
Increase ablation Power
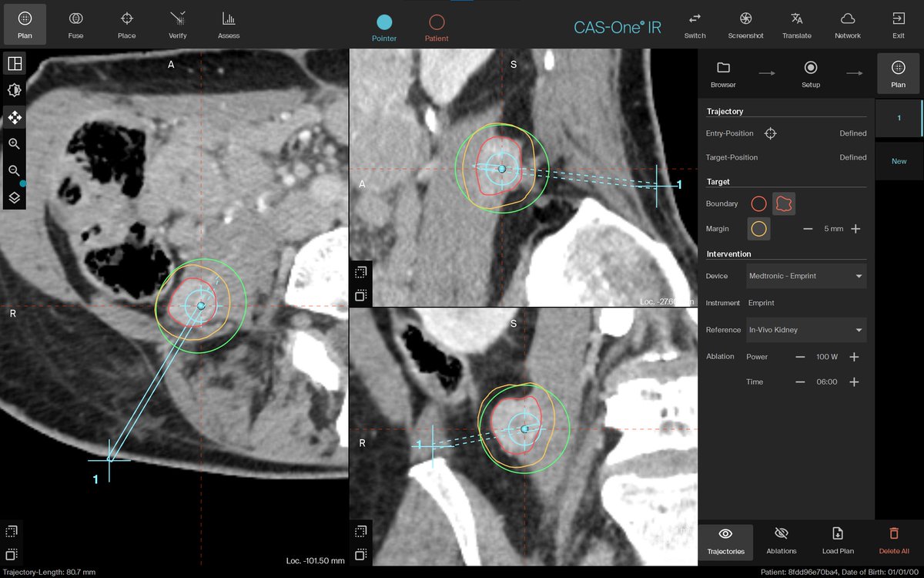pyautogui.click(x=854, y=357)
